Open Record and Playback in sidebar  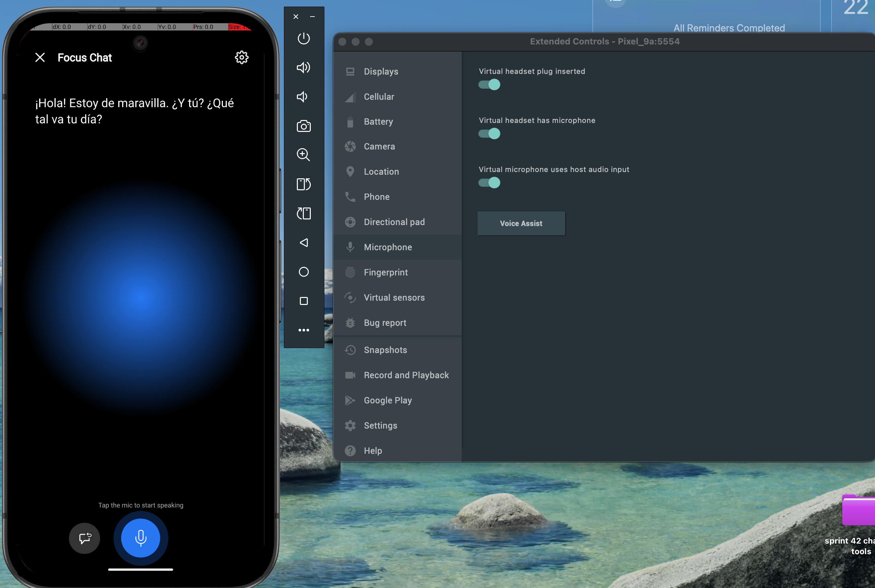397,375
